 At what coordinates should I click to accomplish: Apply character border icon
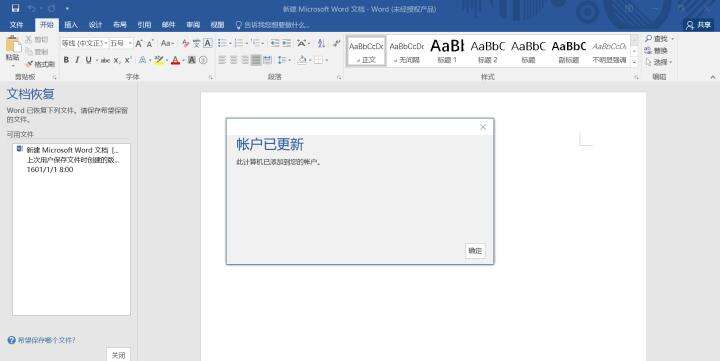pos(208,43)
